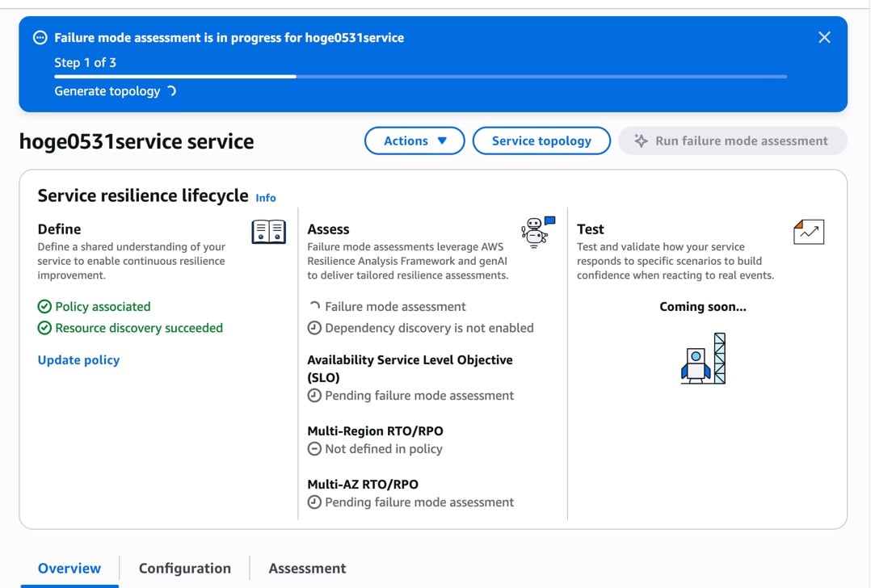
Task: Click 'Failure mode assessment' status text
Action: click(x=396, y=306)
